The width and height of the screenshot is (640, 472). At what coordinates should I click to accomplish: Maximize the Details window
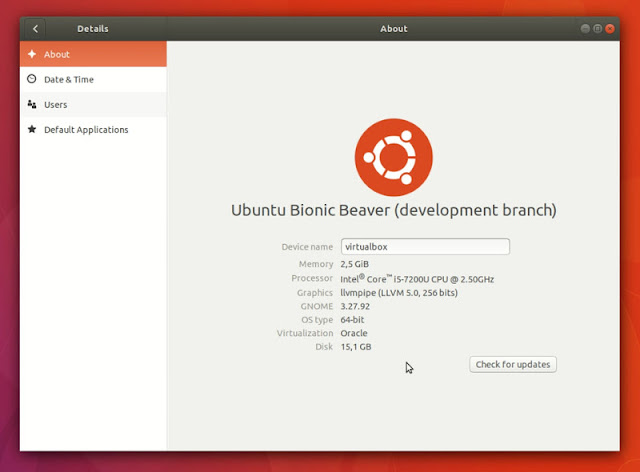click(x=598, y=29)
